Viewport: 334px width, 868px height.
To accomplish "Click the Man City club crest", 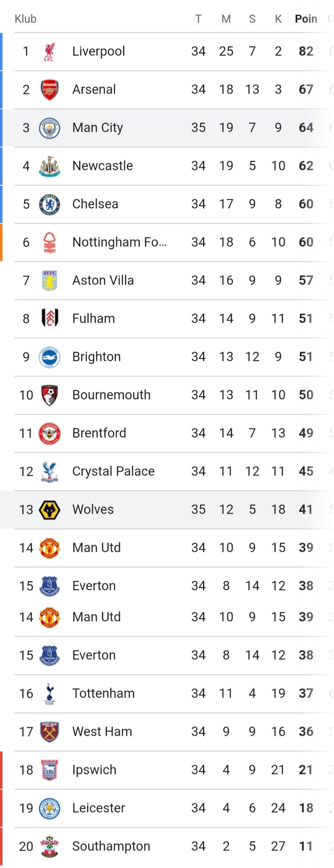I will 49,128.
